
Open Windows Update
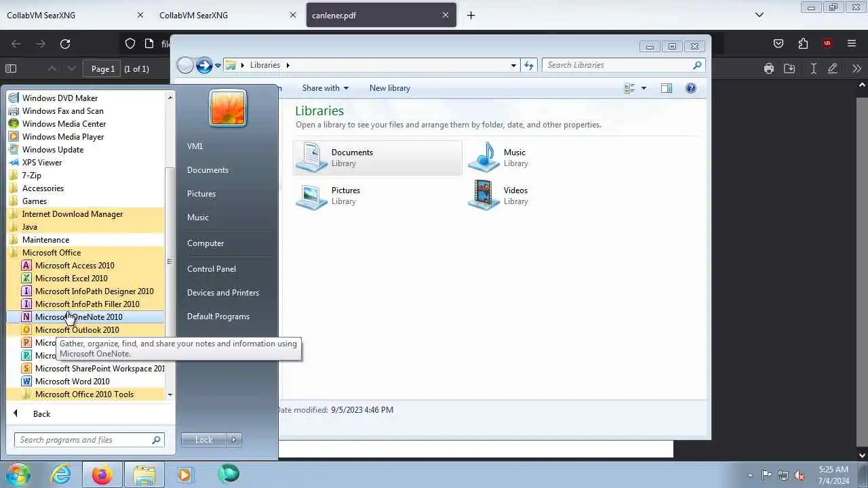pos(53,150)
